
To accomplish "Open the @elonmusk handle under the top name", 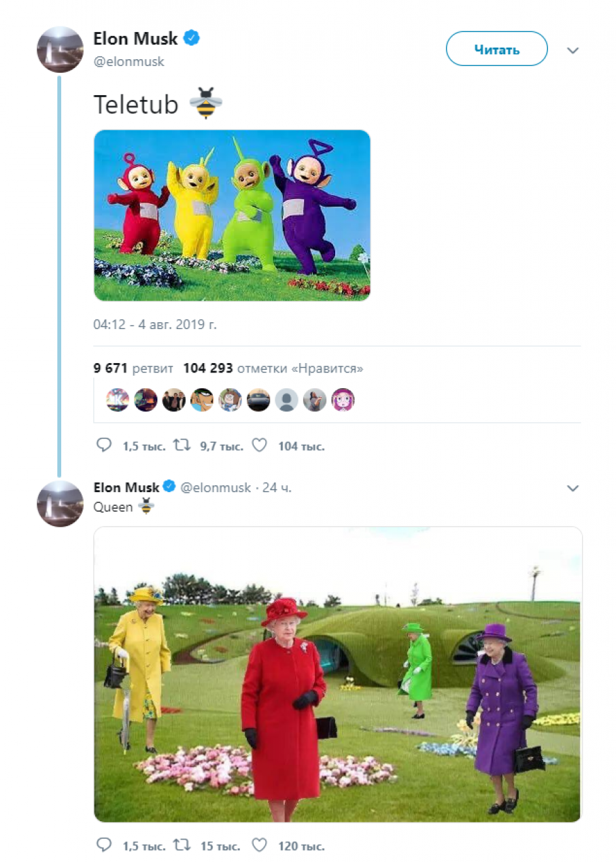I will (x=129, y=62).
